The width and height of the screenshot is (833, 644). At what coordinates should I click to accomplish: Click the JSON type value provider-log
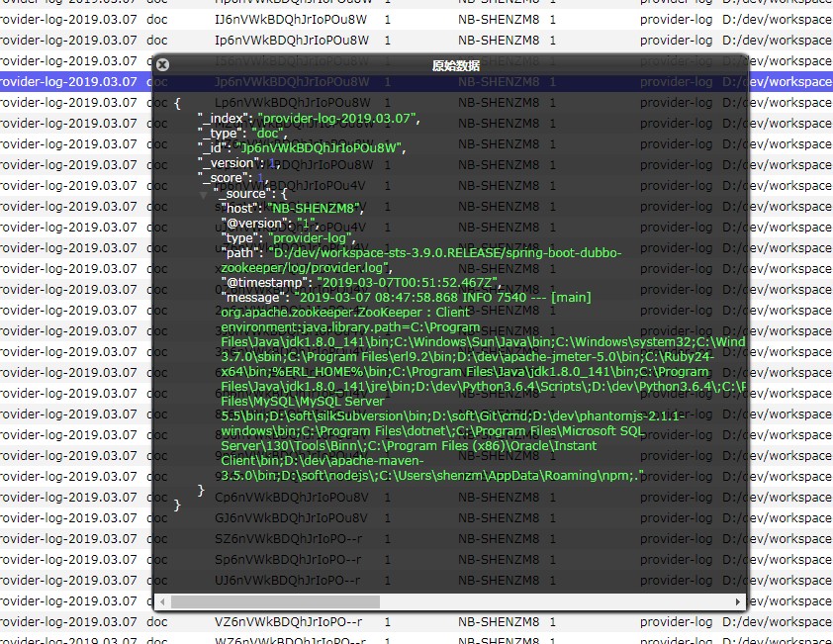312,238
